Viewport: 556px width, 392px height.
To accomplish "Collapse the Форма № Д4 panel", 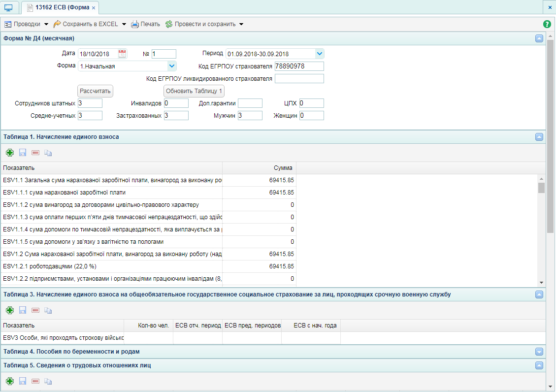I will [x=539, y=38].
